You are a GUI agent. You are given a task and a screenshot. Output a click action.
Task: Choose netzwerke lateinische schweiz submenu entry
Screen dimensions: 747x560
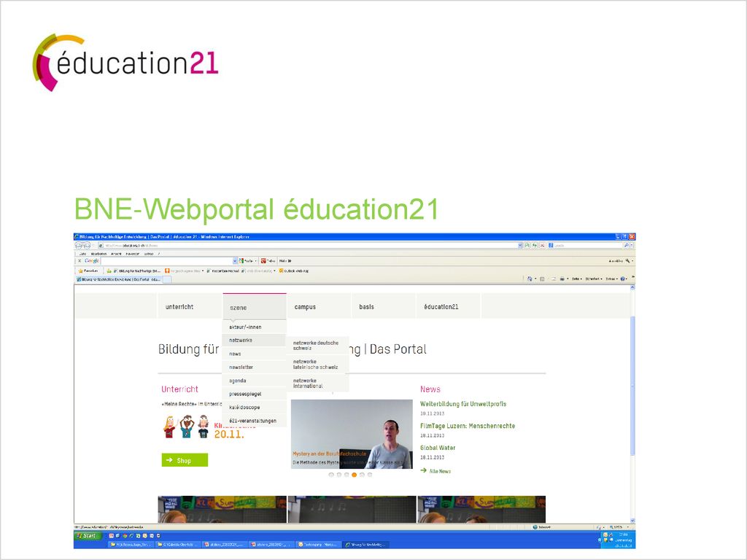[x=318, y=365]
